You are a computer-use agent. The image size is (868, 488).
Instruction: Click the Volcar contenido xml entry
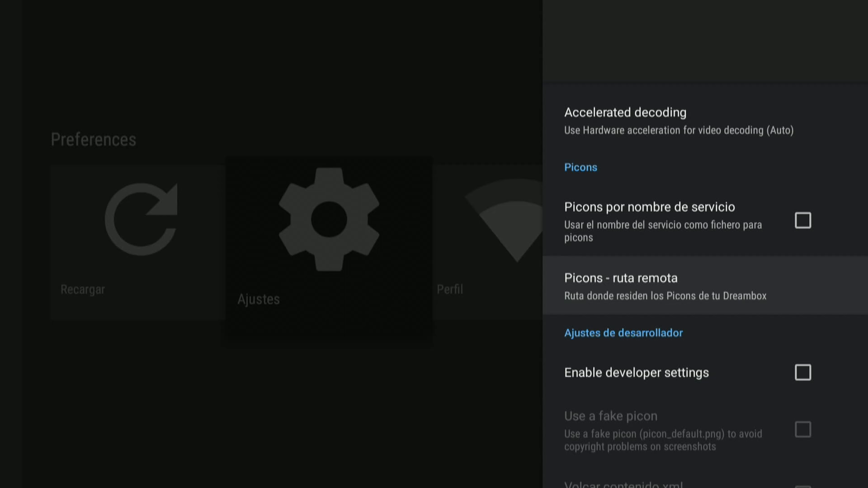[623, 484]
